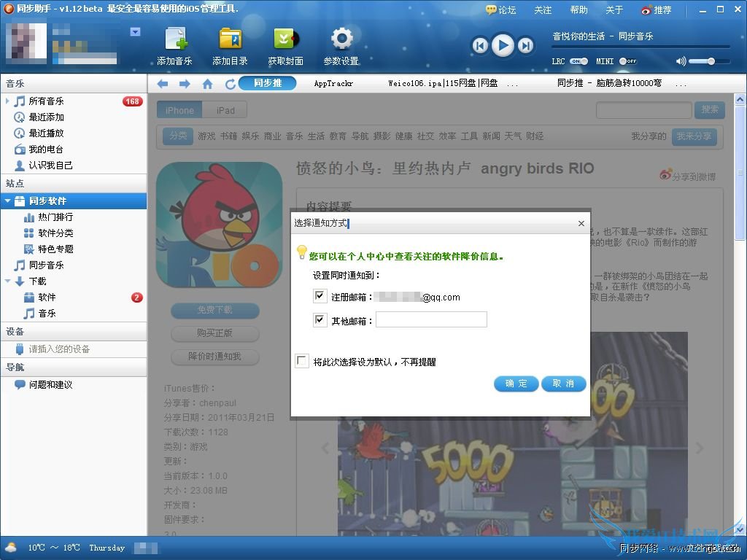Toggle the MINI mode switch
The image size is (747, 560).
627,61
